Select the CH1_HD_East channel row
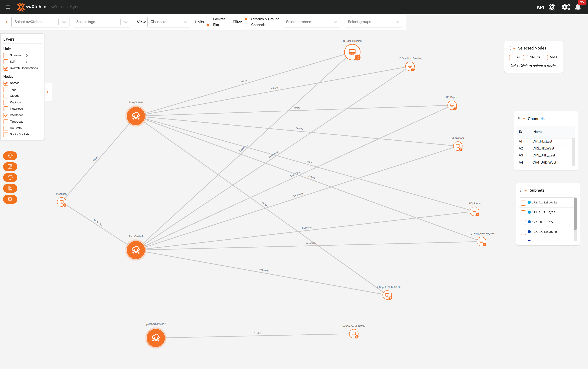 click(542, 142)
